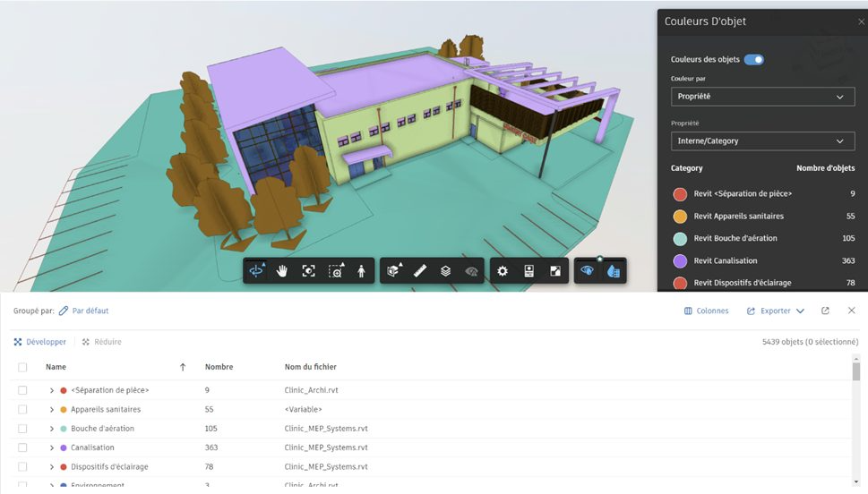The image size is (868, 494).
Task: Click the Fit to View icon
Action: [308, 271]
